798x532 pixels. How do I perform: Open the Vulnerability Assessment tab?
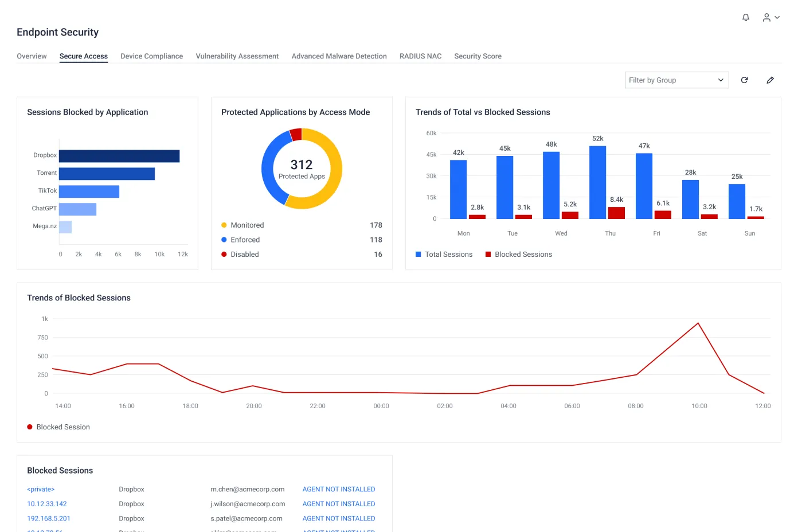tap(237, 56)
